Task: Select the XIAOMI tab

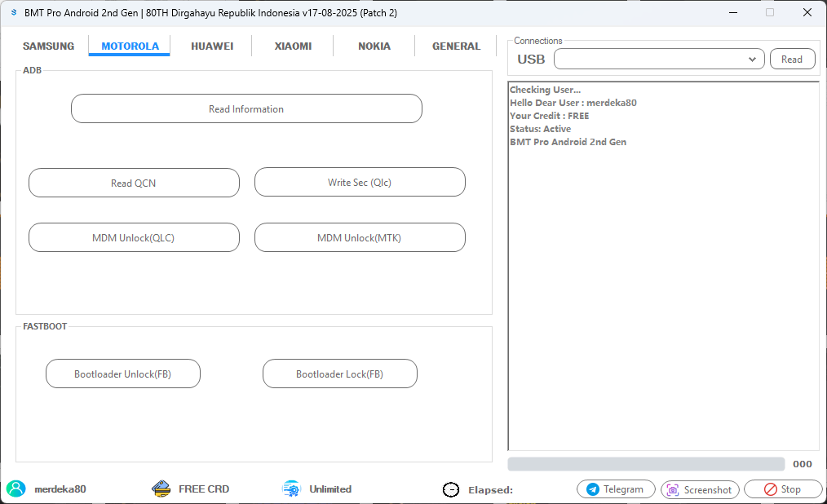Action: point(293,46)
